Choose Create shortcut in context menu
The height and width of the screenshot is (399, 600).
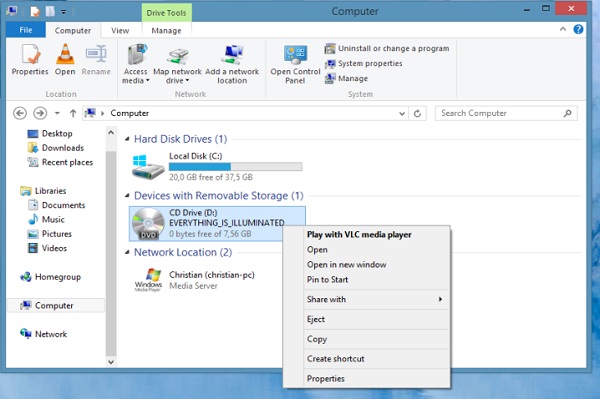point(336,359)
